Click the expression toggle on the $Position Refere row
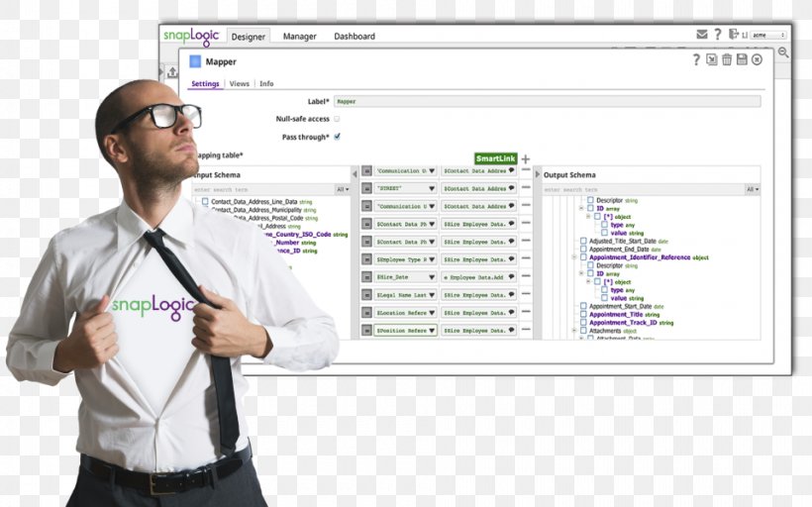This screenshot has height=507, width=812. coord(366,331)
